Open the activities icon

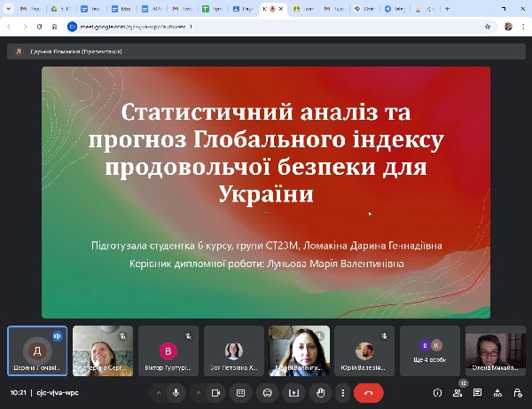pos(497,392)
